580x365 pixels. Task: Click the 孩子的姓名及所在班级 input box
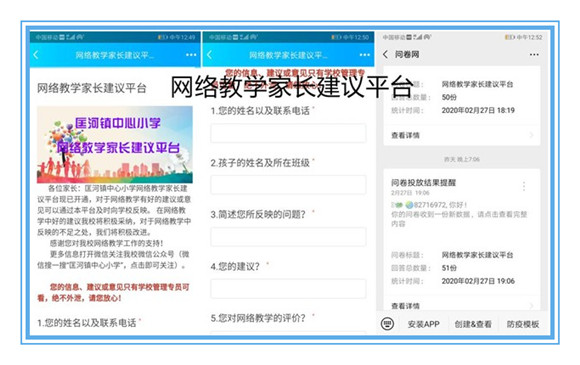click(288, 185)
